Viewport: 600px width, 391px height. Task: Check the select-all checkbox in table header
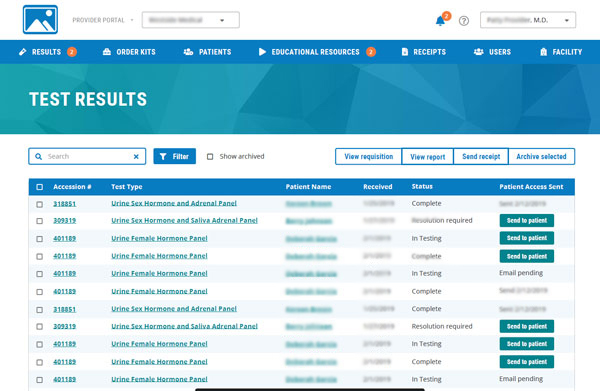click(39, 187)
